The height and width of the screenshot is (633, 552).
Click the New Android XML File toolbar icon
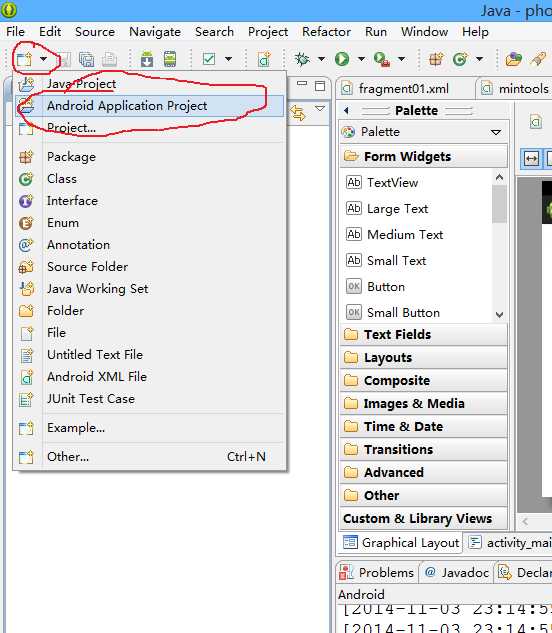[264, 59]
